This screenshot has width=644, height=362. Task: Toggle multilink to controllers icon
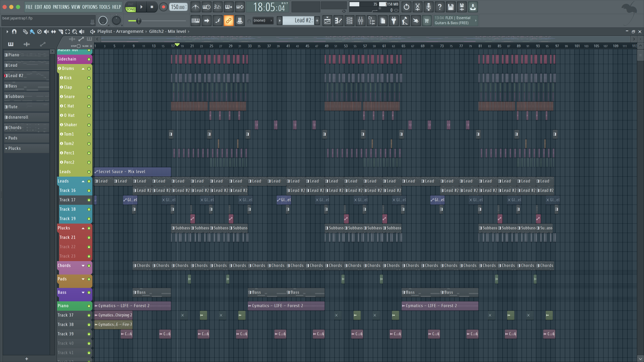point(240,21)
